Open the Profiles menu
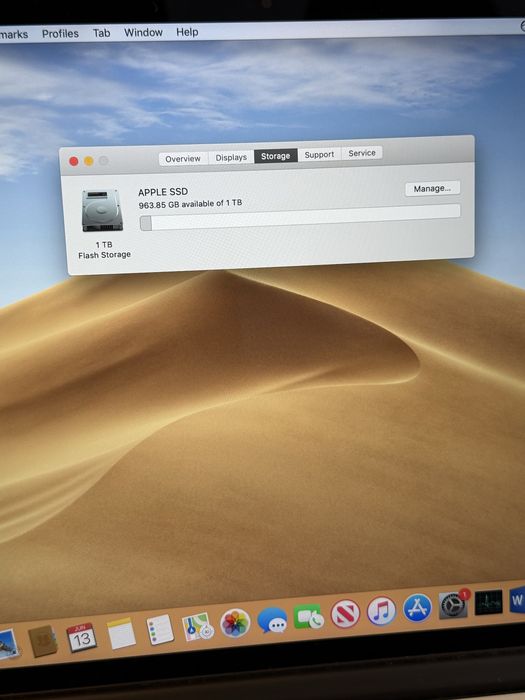The width and height of the screenshot is (525, 700). pyautogui.click(x=60, y=33)
